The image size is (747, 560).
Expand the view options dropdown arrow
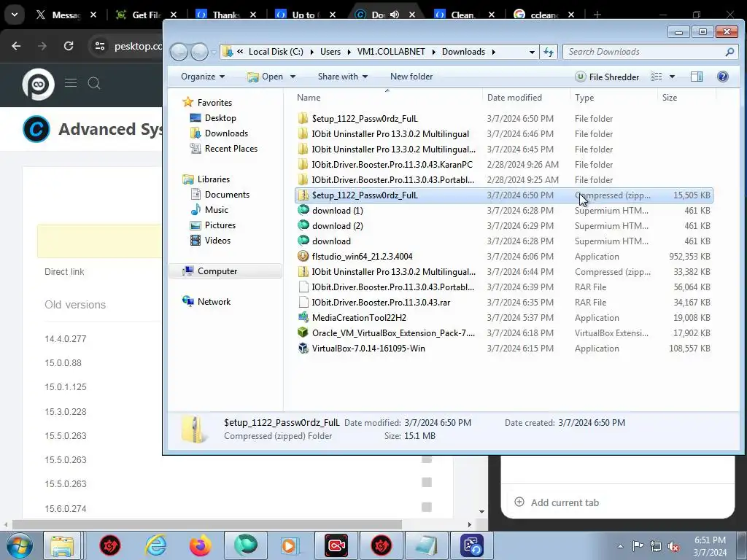[672, 77]
